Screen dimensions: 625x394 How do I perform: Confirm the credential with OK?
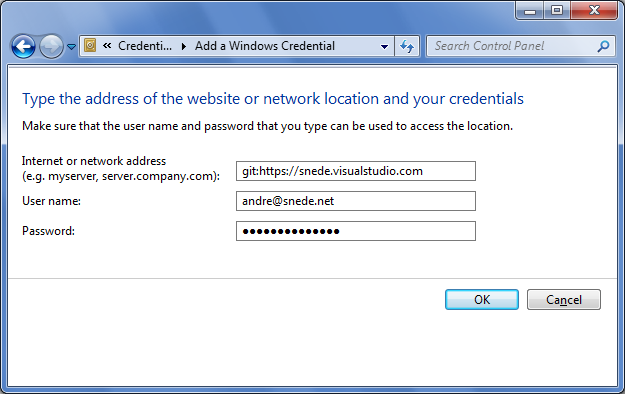click(482, 299)
